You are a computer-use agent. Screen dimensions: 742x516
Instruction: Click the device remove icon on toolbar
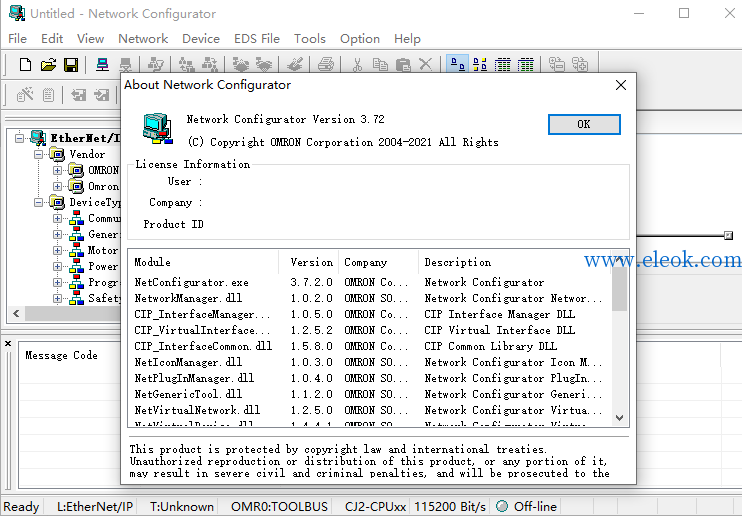(556, 64)
